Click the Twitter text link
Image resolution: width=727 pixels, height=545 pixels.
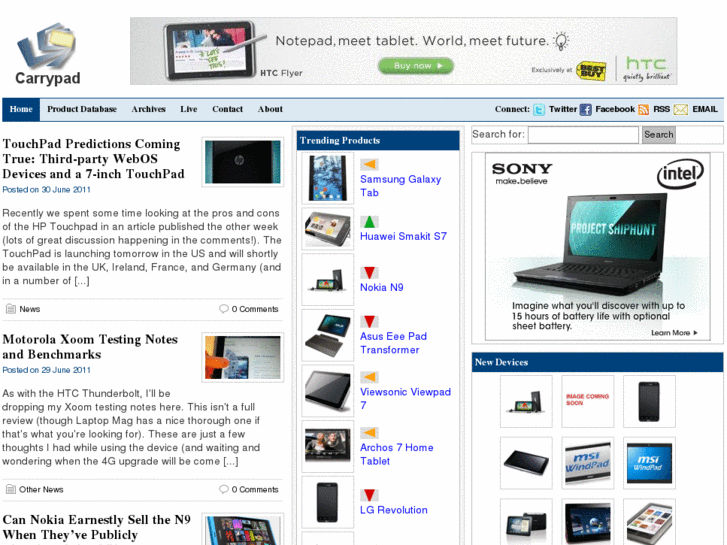point(563,109)
